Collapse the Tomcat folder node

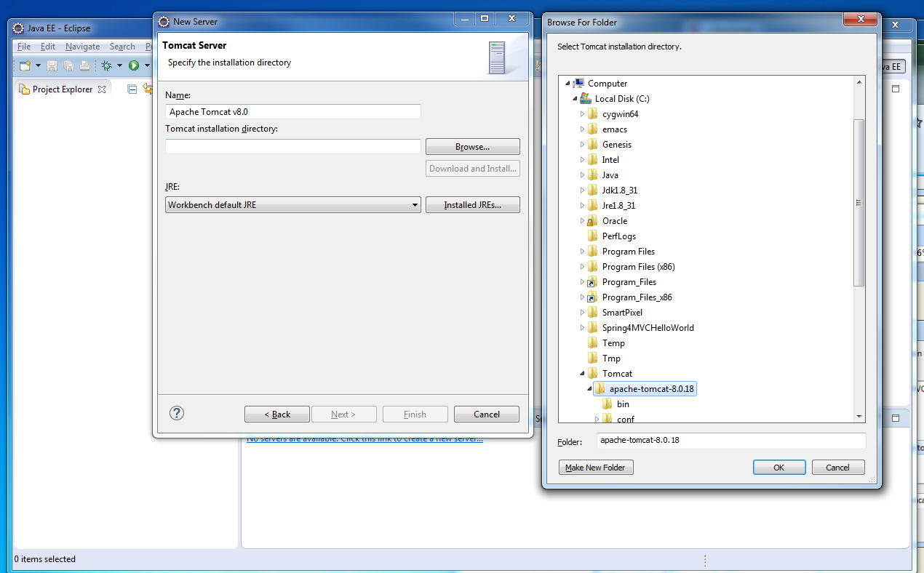tap(582, 374)
